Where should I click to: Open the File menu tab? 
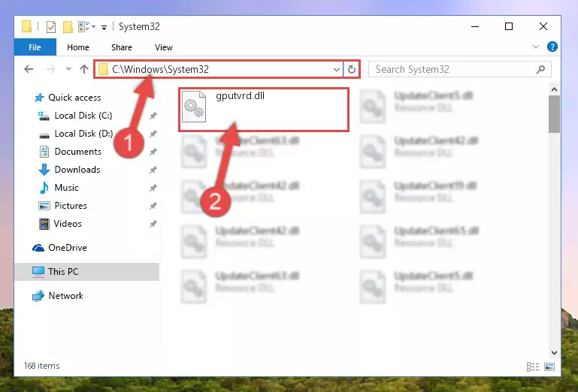click(x=35, y=47)
